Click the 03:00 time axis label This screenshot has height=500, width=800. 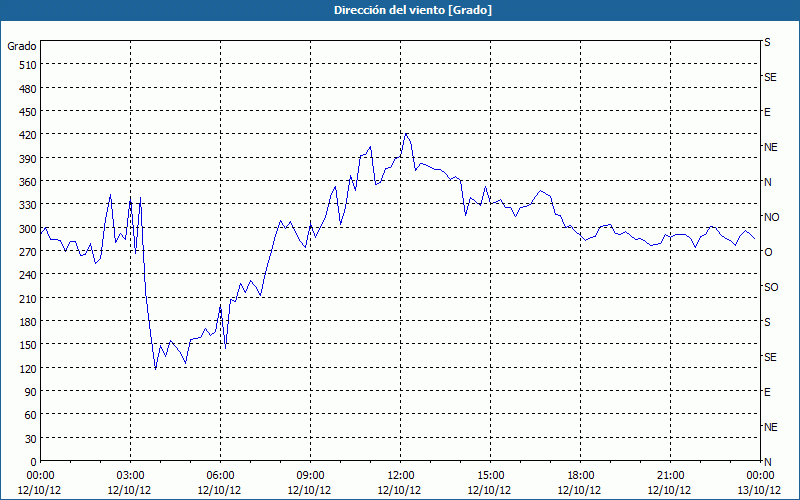click(130, 476)
